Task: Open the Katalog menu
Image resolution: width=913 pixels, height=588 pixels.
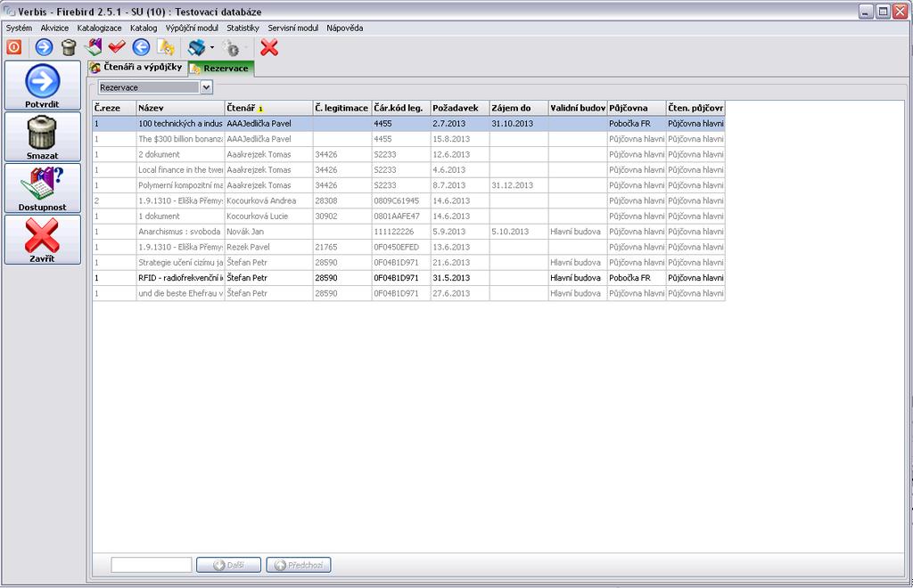Action: pos(144,28)
